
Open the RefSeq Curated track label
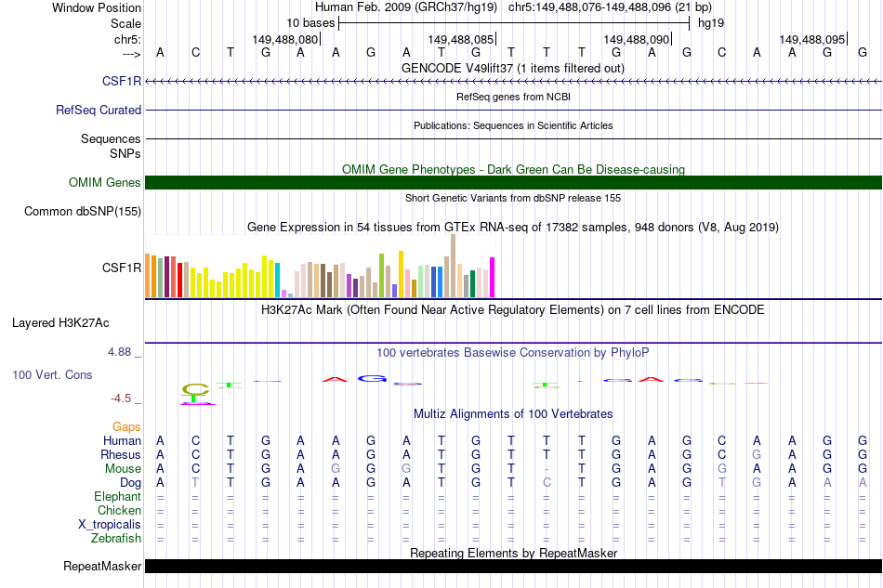click(99, 111)
